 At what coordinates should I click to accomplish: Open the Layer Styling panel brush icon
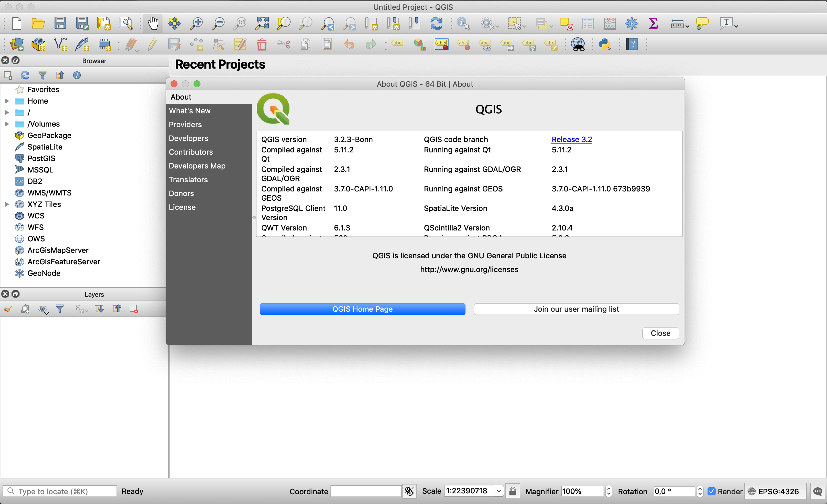tap(8, 309)
